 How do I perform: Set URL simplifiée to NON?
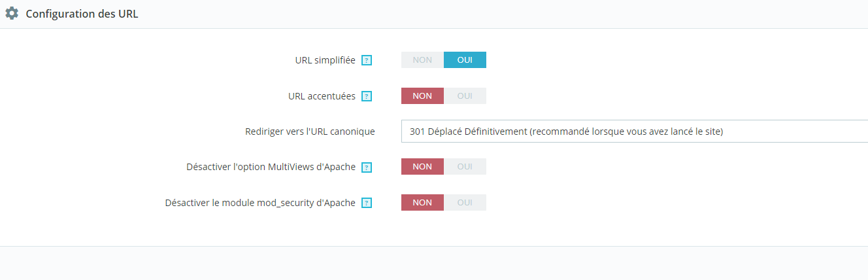tap(422, 60)
